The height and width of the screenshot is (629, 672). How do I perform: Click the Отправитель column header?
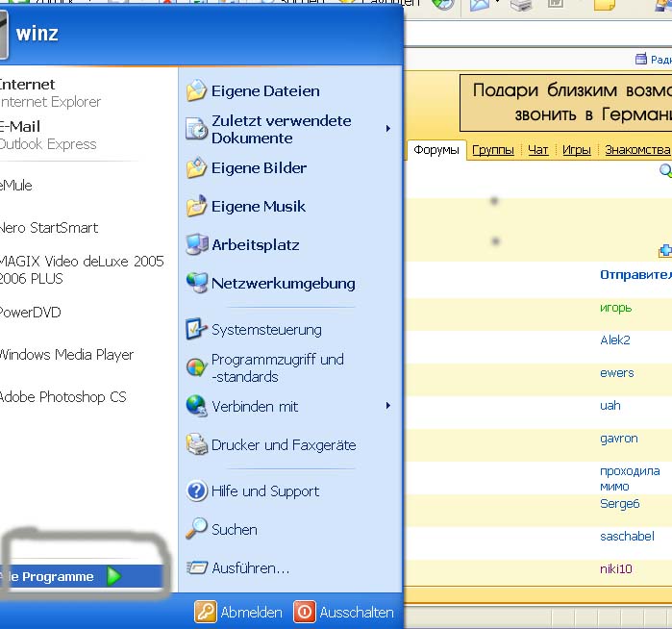636,274
